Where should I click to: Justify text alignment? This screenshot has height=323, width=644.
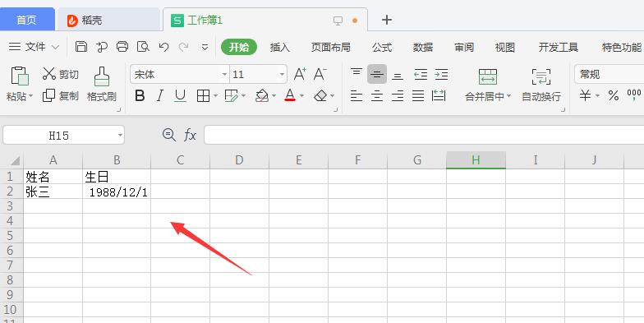click(418, 96)
